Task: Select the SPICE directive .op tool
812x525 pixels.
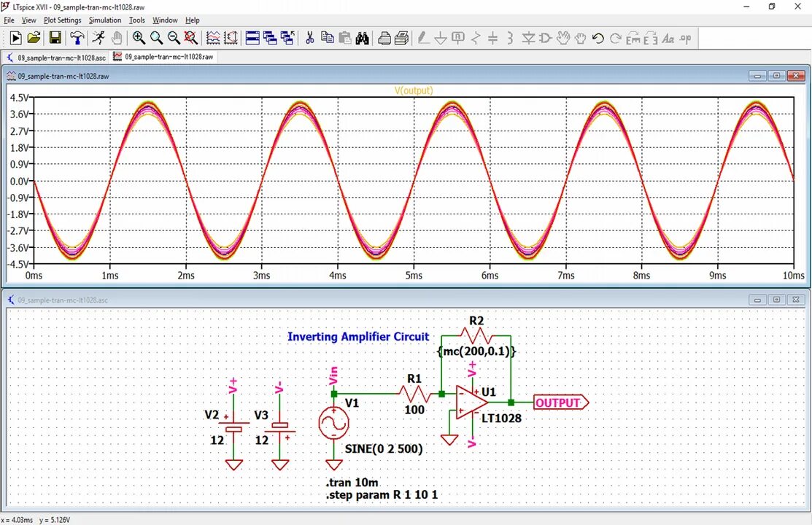Action: click(x=686, y=38)
